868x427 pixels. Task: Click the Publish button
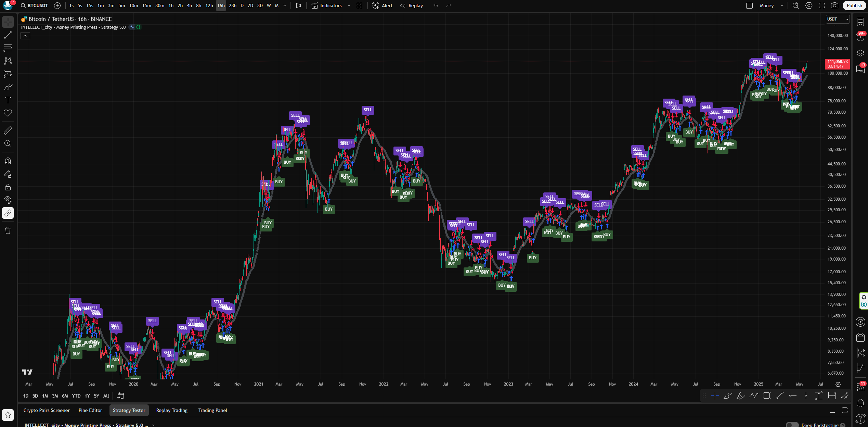(x=854, y=5)
